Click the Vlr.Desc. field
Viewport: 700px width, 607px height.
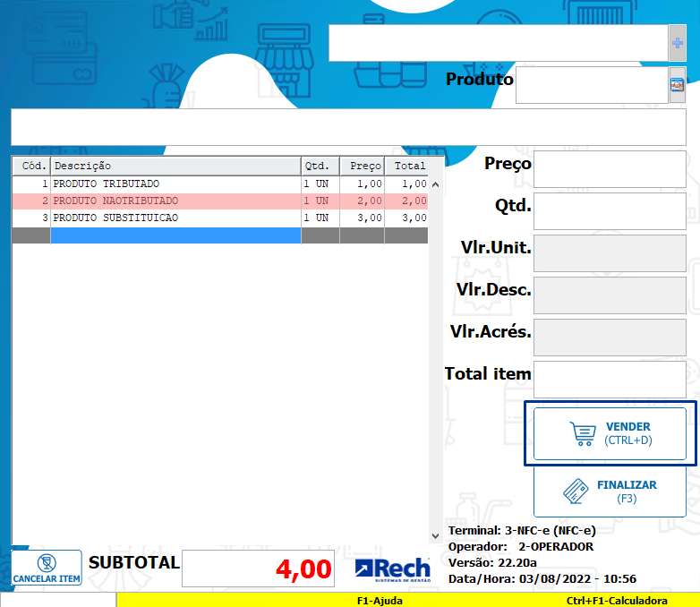pyautogui.click(x=610, y=295)
